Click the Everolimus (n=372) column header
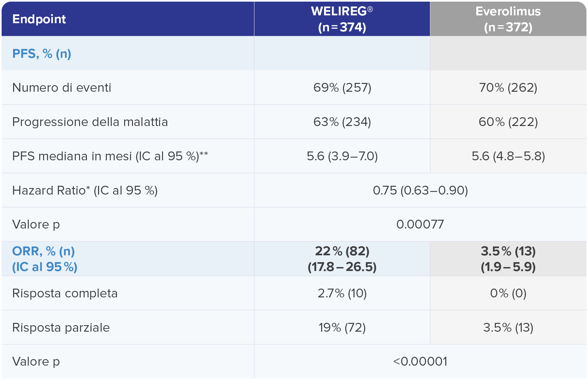588x380 pixels. coord(508,19)
